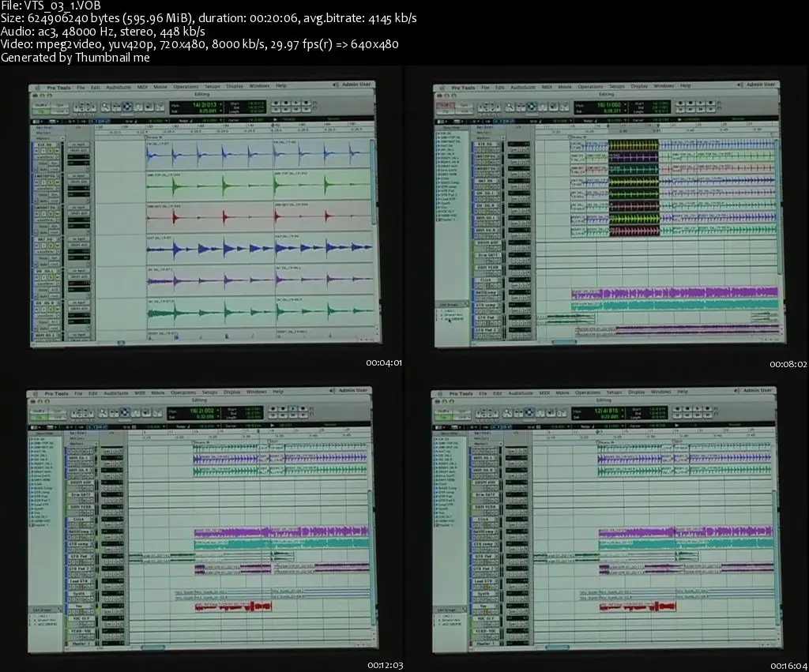
Task: Click the Click track name, 00:16:04 frame
Action: [484, 519]
